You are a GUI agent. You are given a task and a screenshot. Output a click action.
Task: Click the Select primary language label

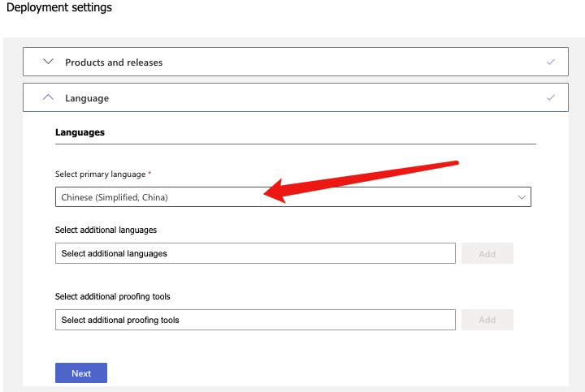pos(101,174)
